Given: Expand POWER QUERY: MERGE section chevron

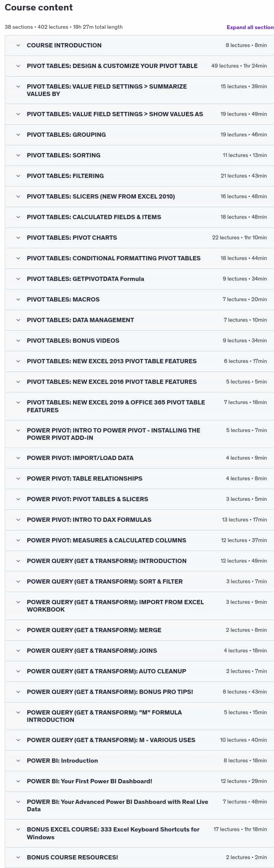Looking at the screenshot, I should (x=18, y=630).
